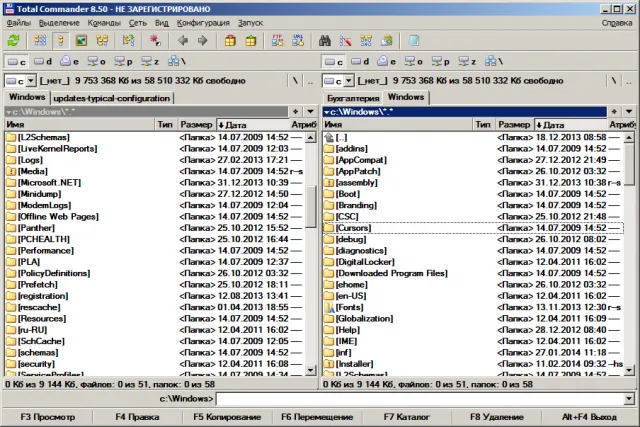Viewport: 640px width, 427px height.
Task: Click the green Reread source refresh icon
Action: 13,40
